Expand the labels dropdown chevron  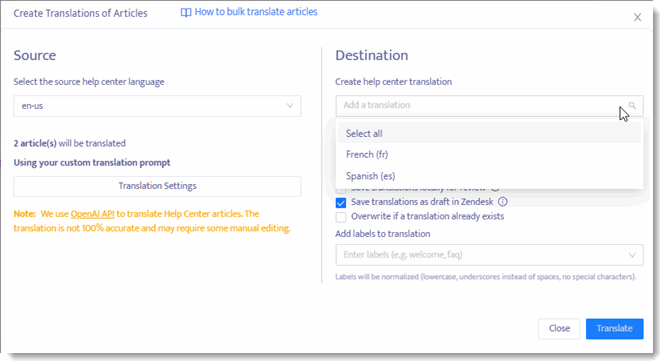coord(632,255)
